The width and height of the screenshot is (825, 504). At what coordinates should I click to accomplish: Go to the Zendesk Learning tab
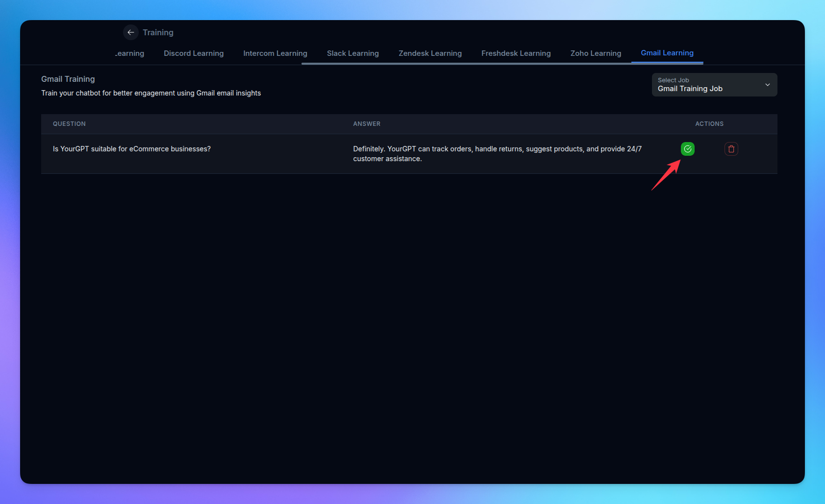coord(430,53)
